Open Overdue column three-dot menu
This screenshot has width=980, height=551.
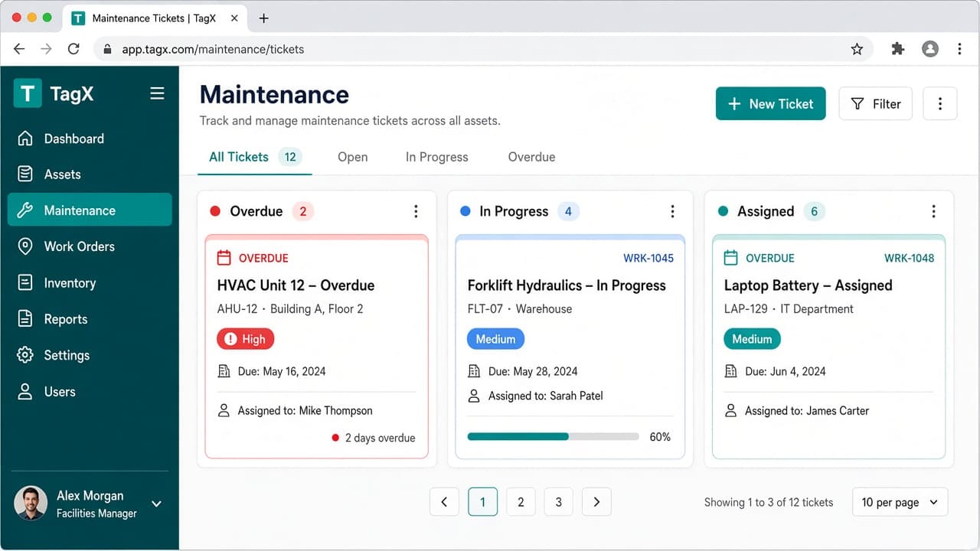416,211
